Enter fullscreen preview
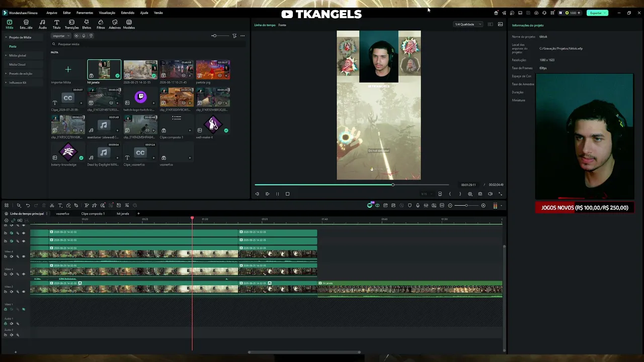The height and width of the screenshot is (362, 644). click(x=500, y=194)
